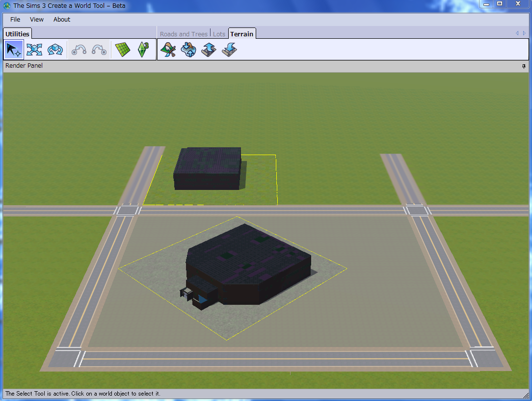Click the status bar Select Tool message
532x401 pixels.
(x=83, y=394)
